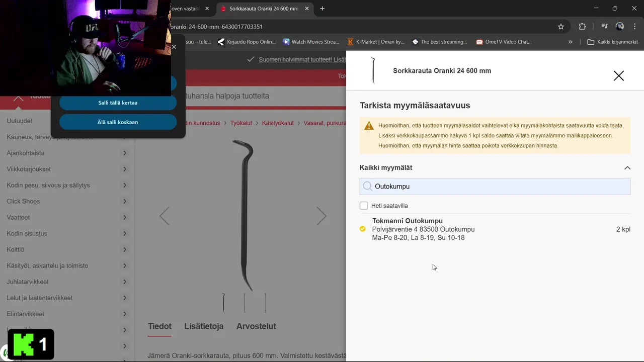The image size is (644, 362).
Task: Open the Tiedot tab
Action: (x=159, y=326)
